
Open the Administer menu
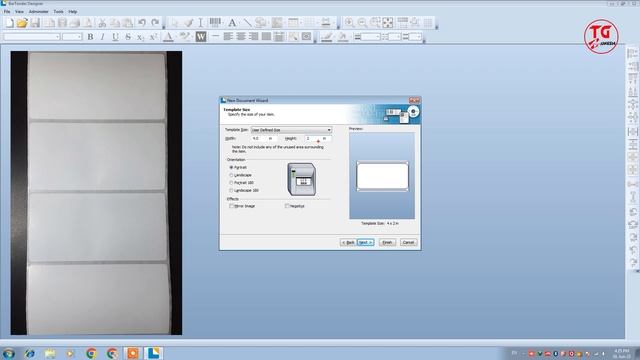coord(39,11)
